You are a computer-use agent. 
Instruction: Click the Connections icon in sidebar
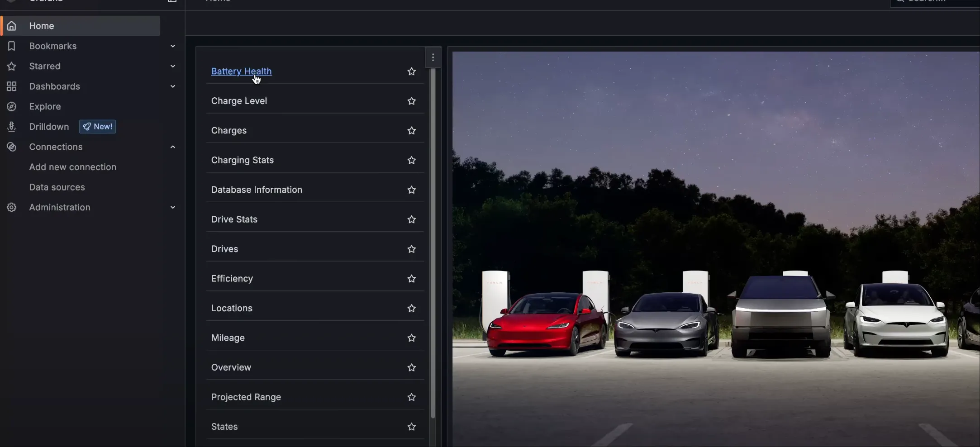click(12, 147)
